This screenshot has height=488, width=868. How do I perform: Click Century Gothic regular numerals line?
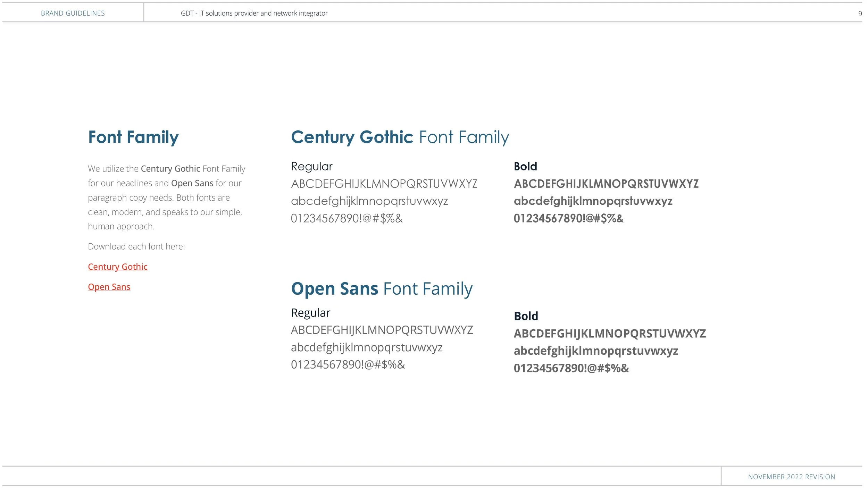[347, 219]
